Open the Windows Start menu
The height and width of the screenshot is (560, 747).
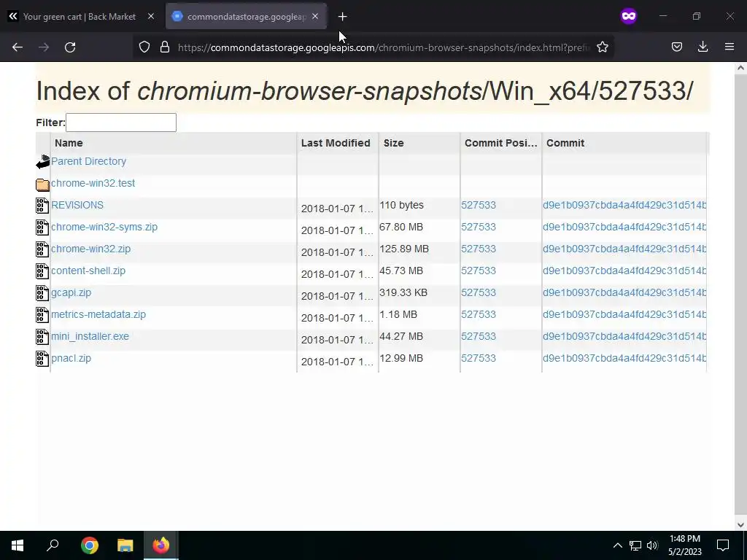18,545
